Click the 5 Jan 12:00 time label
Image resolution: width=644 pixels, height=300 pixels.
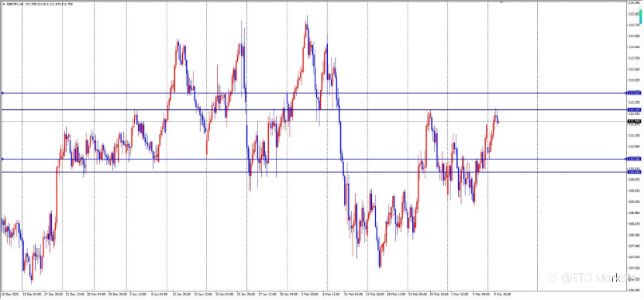tap(139, 295)
